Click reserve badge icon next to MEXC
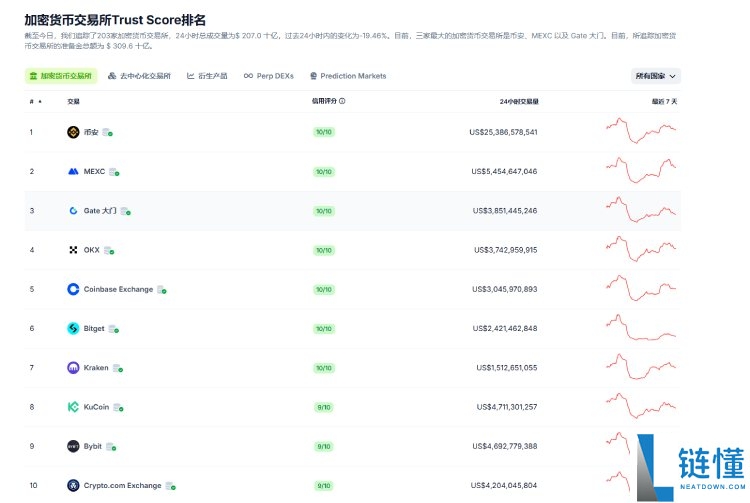The image size is (750, 503). pos(114,172)
